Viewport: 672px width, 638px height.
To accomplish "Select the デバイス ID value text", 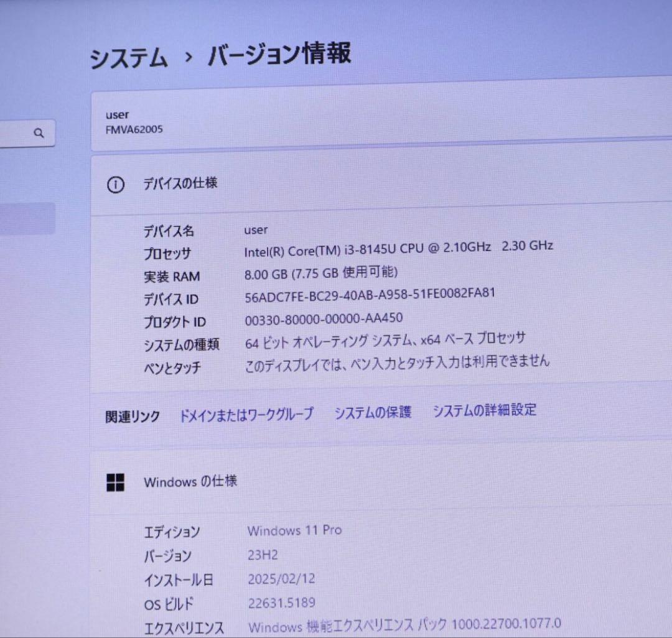I will (370, 295).
